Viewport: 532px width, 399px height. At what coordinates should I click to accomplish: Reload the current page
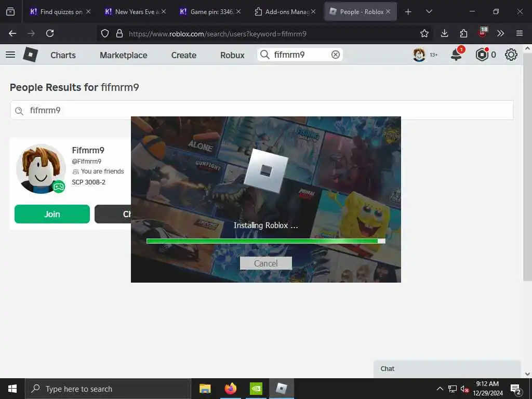click(50, 33)
